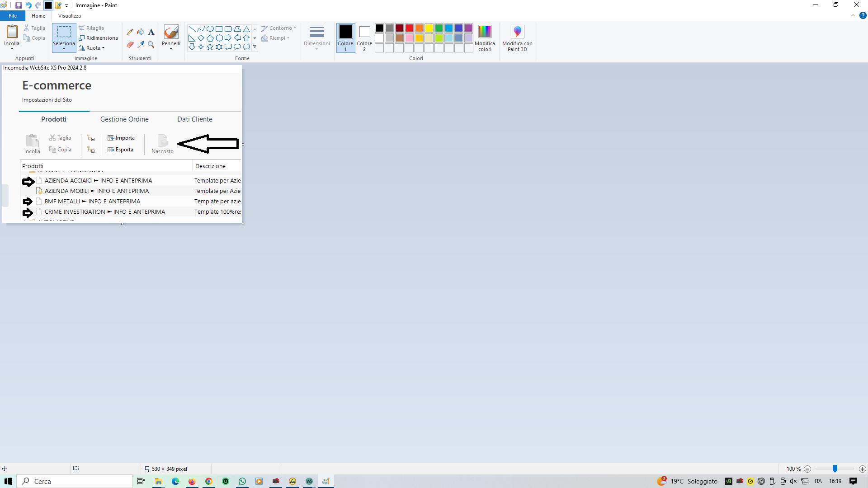868x488 pixels.
Task: Click the Save icon in title bar
Action: click(x=19, y=5)
